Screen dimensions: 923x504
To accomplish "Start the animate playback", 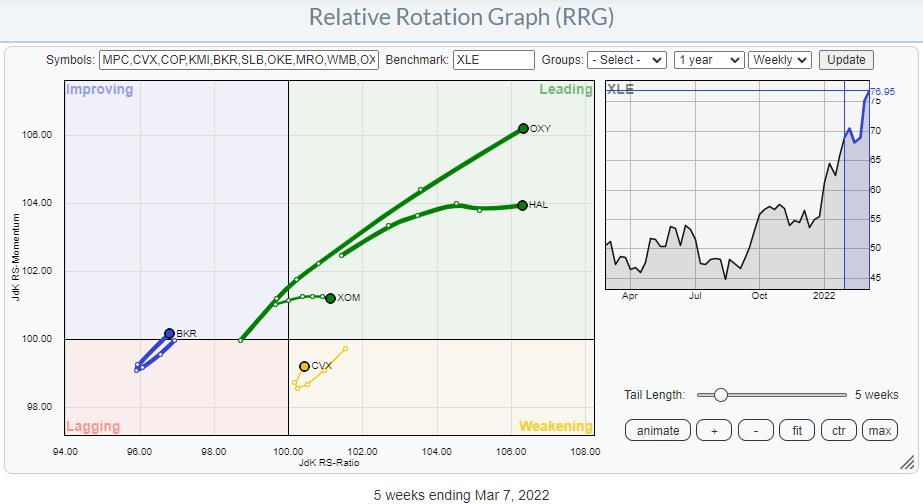I will point(657,431).
